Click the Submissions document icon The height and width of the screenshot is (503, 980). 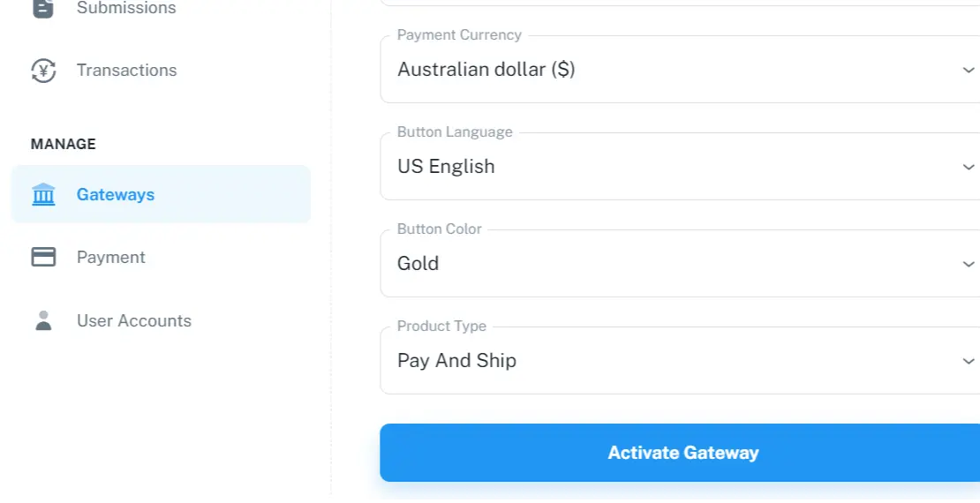43,8
